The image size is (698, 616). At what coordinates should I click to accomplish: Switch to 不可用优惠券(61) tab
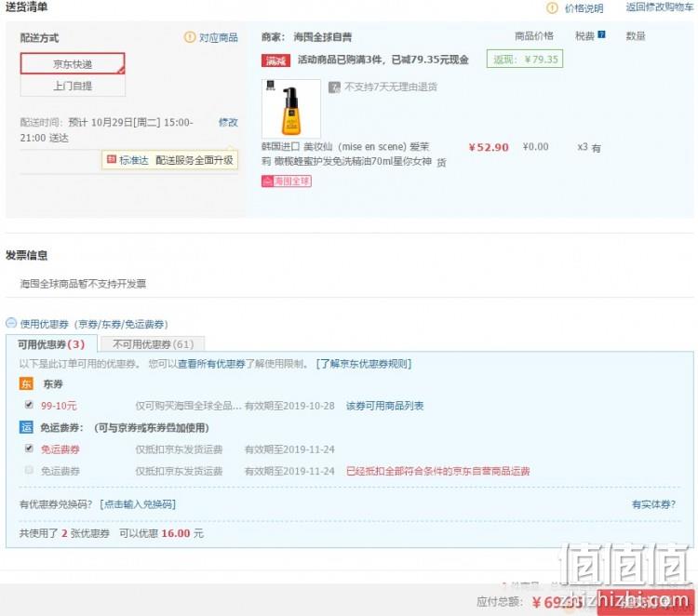(x=153, y=344)
